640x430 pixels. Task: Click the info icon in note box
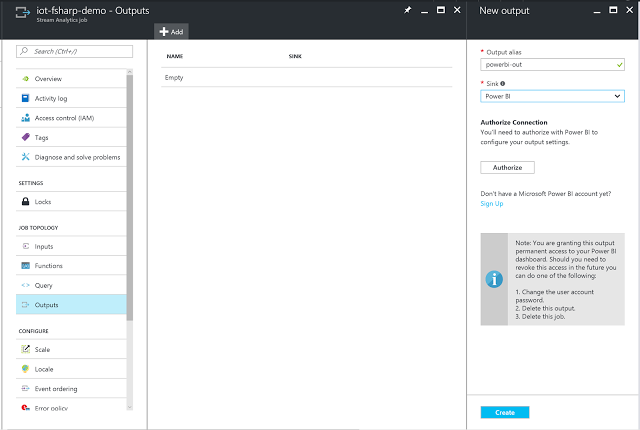494,280
